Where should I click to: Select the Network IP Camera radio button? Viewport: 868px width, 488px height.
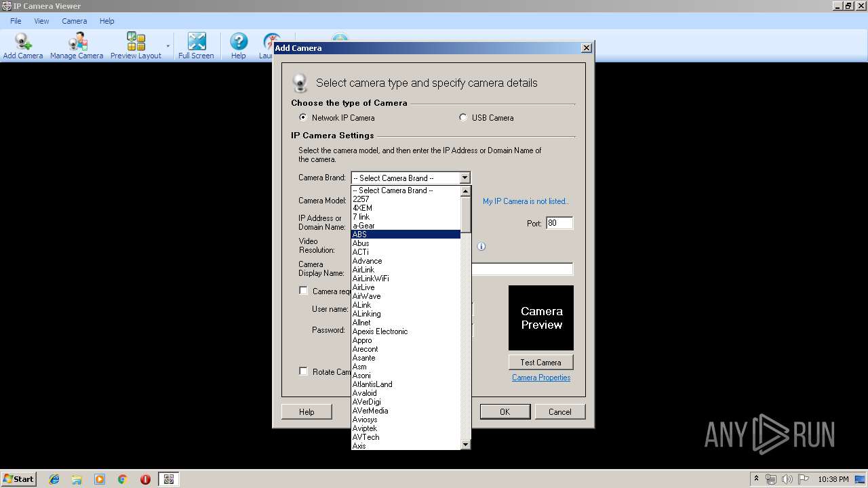pos(303,117)
